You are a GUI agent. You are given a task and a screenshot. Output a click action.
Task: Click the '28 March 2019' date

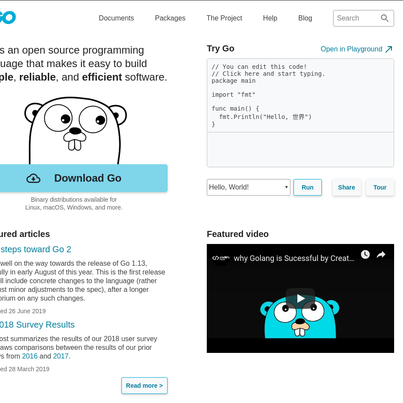coord(29,369)
